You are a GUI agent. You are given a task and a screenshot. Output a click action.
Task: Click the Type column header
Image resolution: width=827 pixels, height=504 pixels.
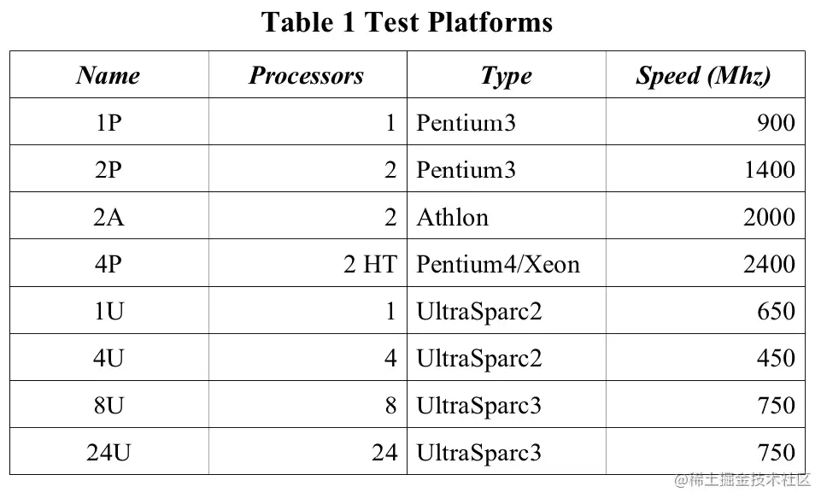(506, 75)
